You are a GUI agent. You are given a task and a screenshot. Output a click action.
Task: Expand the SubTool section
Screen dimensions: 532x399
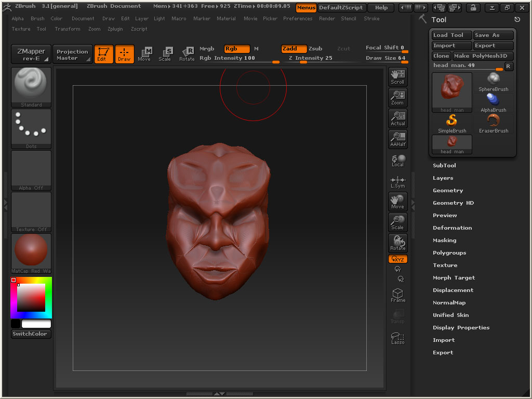click(x=444, y=166)
